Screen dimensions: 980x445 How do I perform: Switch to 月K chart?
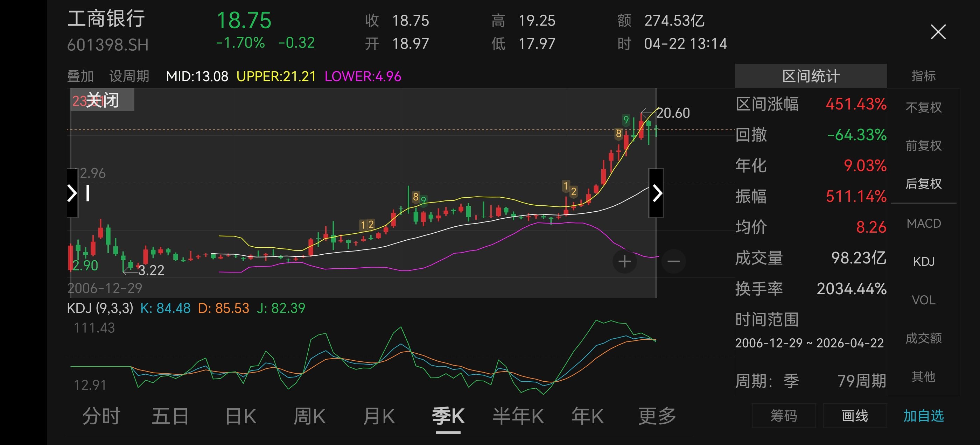click(379, 416)
